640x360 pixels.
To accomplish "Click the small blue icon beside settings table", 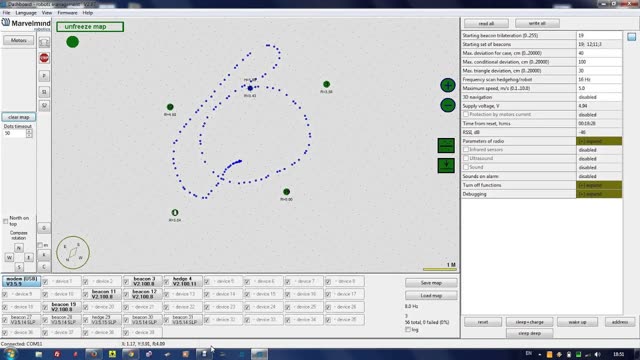I will pyautogui.click(x=631, y=37).
